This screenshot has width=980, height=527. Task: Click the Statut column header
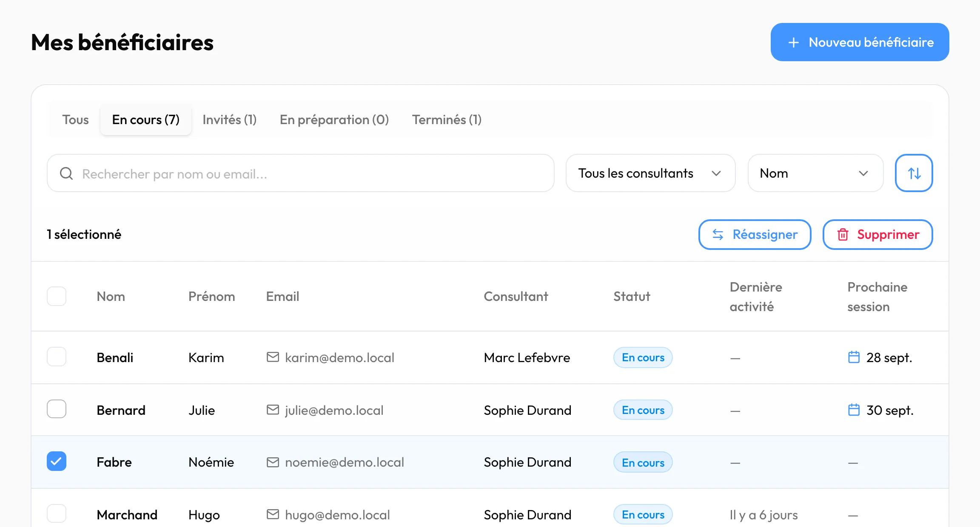632,296
